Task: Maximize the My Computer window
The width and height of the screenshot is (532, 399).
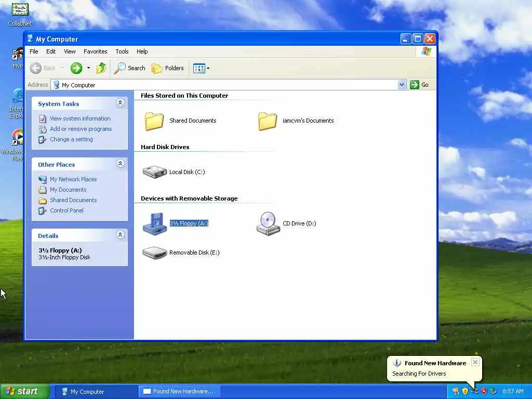Action: (418, 39)
